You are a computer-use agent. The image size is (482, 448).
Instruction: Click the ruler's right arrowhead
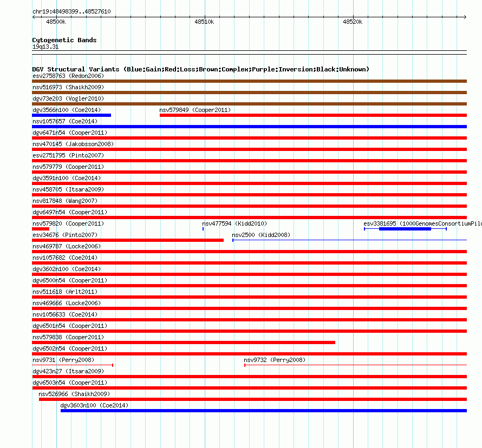pyautogui.click(x=465, y=17)
